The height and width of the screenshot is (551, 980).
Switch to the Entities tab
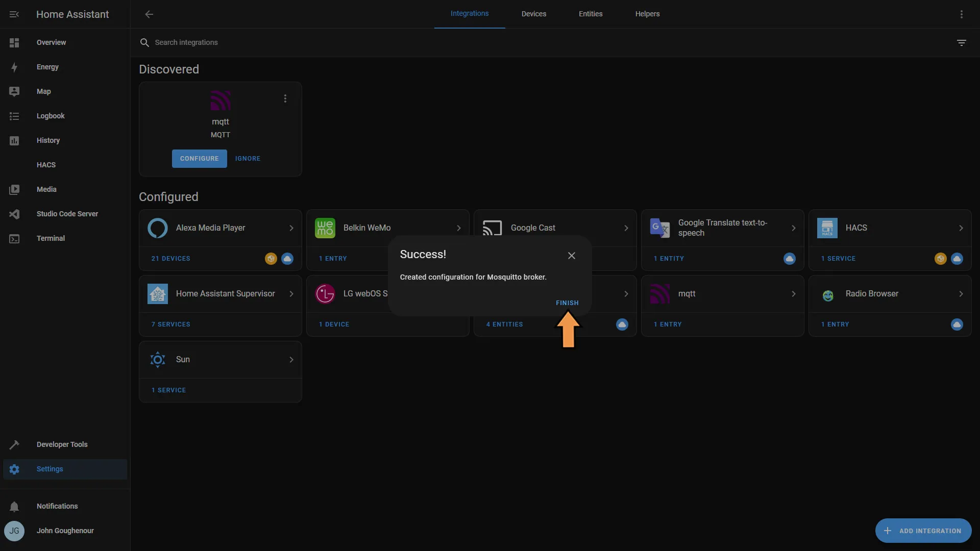coord(591,14)
